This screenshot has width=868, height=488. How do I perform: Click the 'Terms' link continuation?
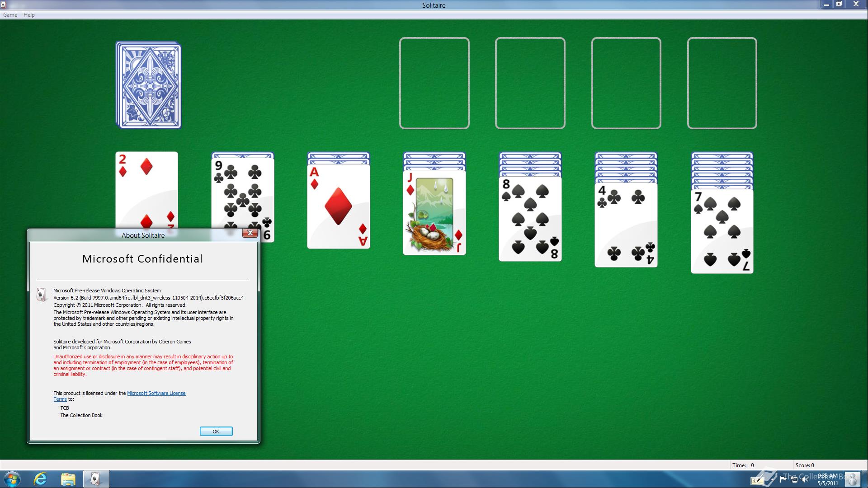(x=60, y=399)
